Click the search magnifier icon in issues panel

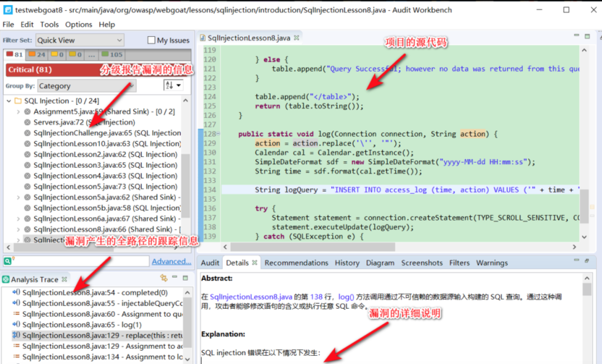coord(8,261)
